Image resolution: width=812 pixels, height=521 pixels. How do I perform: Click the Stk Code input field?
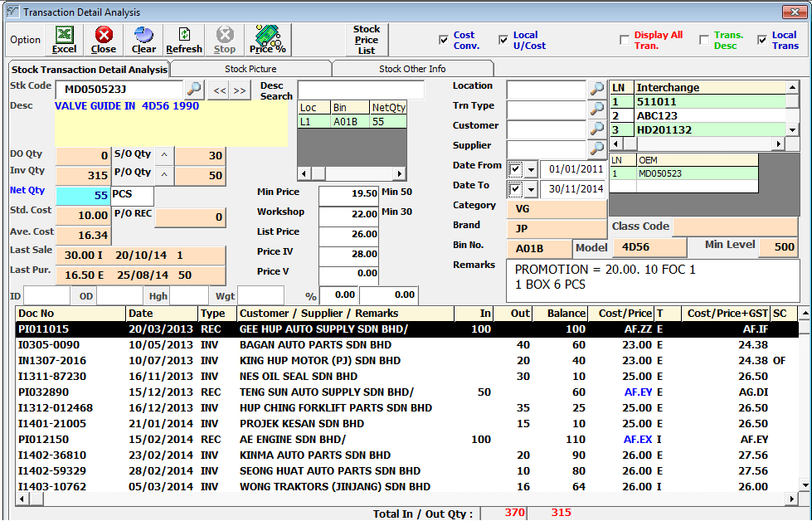[x=119, y=90]
